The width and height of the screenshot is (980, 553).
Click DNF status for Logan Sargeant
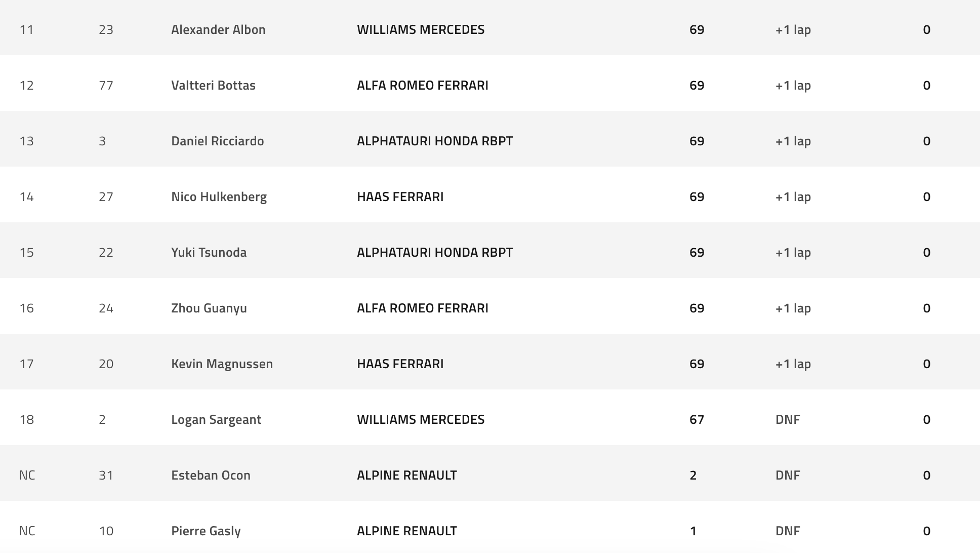tap(787, 419)
